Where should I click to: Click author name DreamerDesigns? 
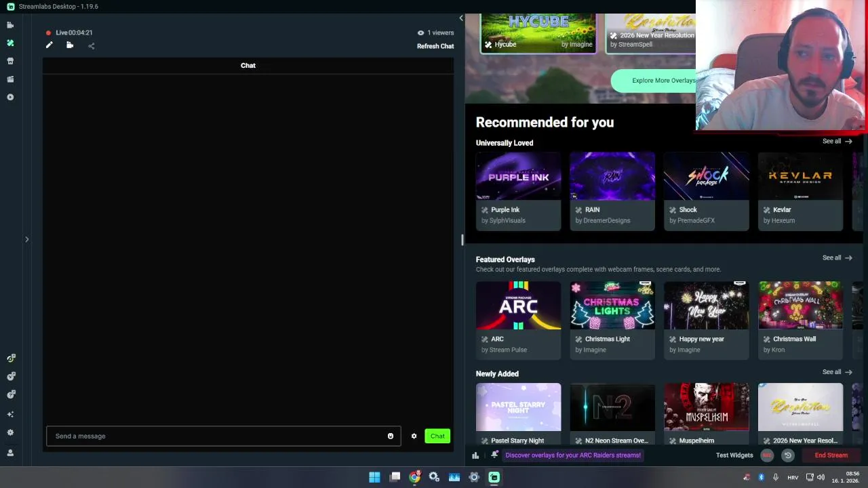pos(608,221)
